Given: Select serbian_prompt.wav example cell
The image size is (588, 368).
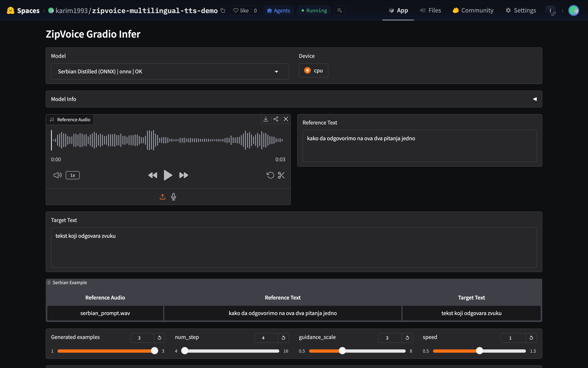Looking at the screenshot, I should (x=105, y=313).
